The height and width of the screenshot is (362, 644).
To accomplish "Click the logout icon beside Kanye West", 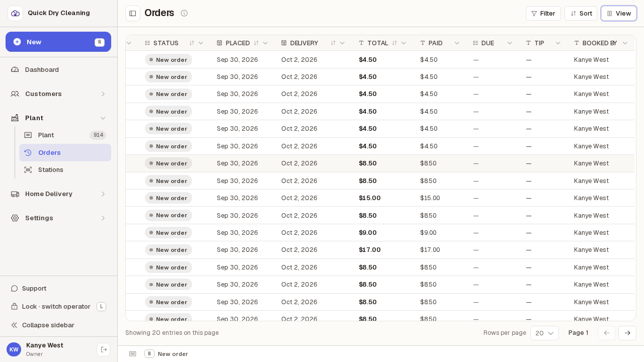I will point(104,349).
